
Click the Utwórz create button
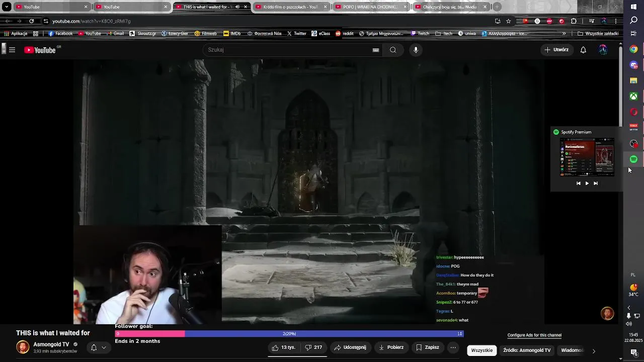point(556,50)
